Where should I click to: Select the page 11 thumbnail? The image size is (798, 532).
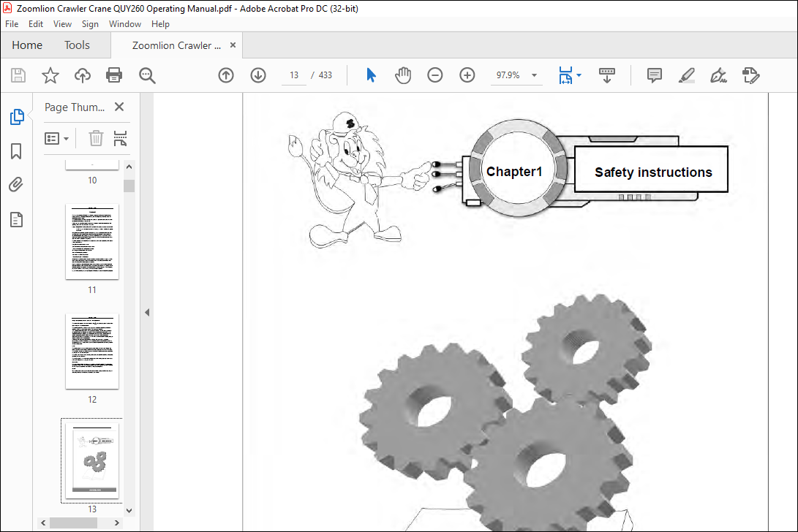click(92, 242)
